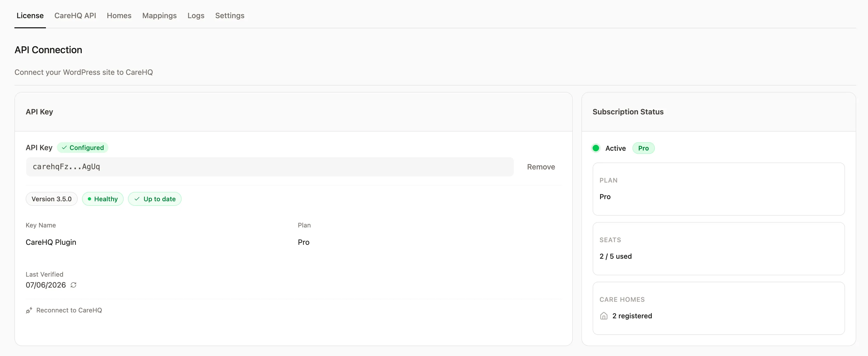868x356 pixels.
Task: Click the Pro value in PLAN card
Action: (x=605, y=196)
